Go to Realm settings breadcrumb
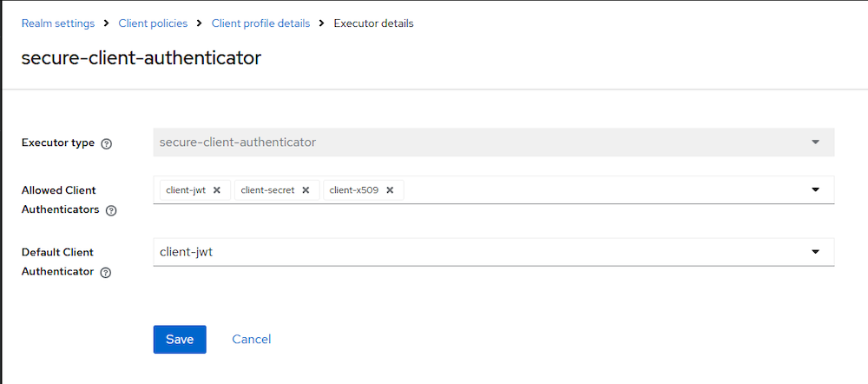The image size is (868, 384). 58,23
